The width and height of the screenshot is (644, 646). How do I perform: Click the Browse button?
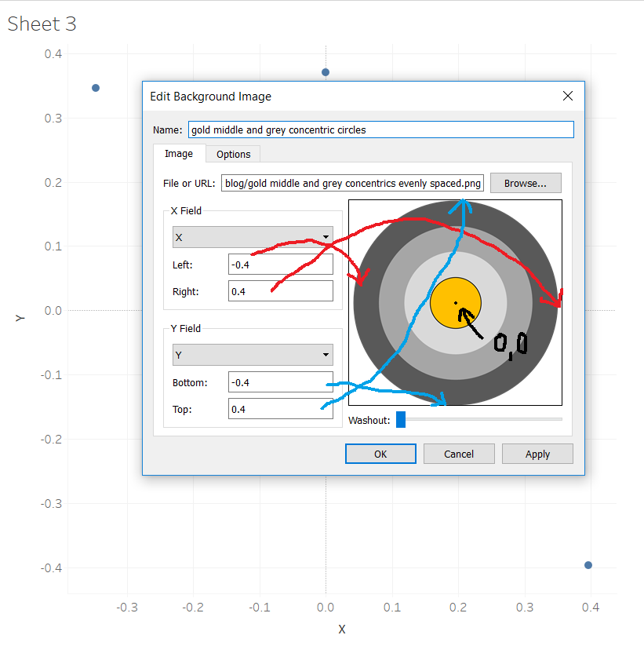(x=526, y=182)
